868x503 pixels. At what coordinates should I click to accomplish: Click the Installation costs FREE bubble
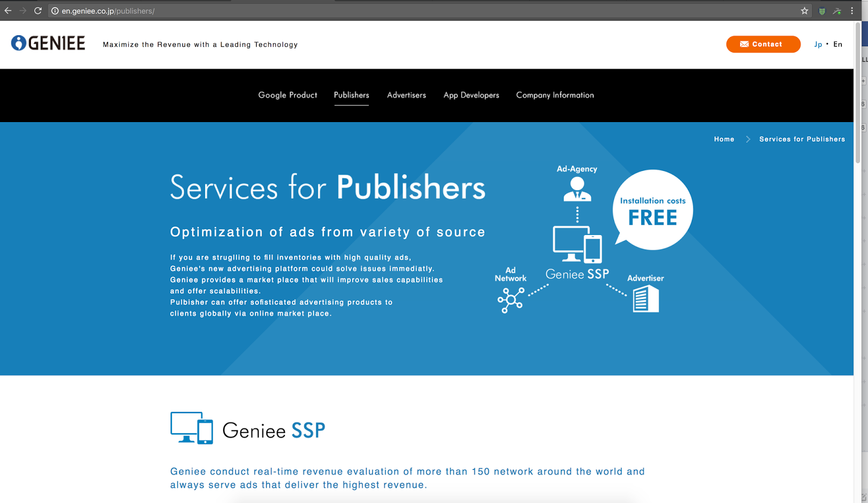[x=653, y=210]
